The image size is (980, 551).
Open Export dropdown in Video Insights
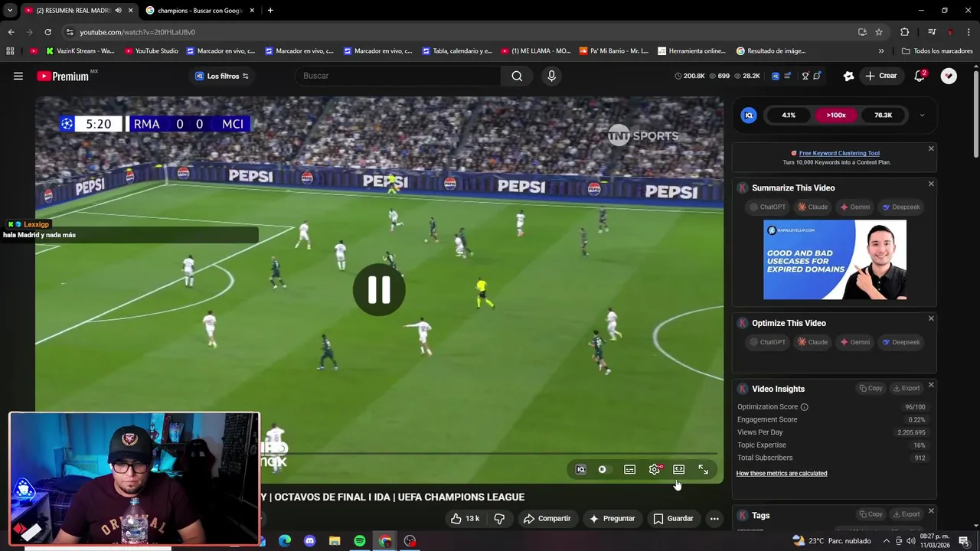pyautogui.click(x=906, y=388)
